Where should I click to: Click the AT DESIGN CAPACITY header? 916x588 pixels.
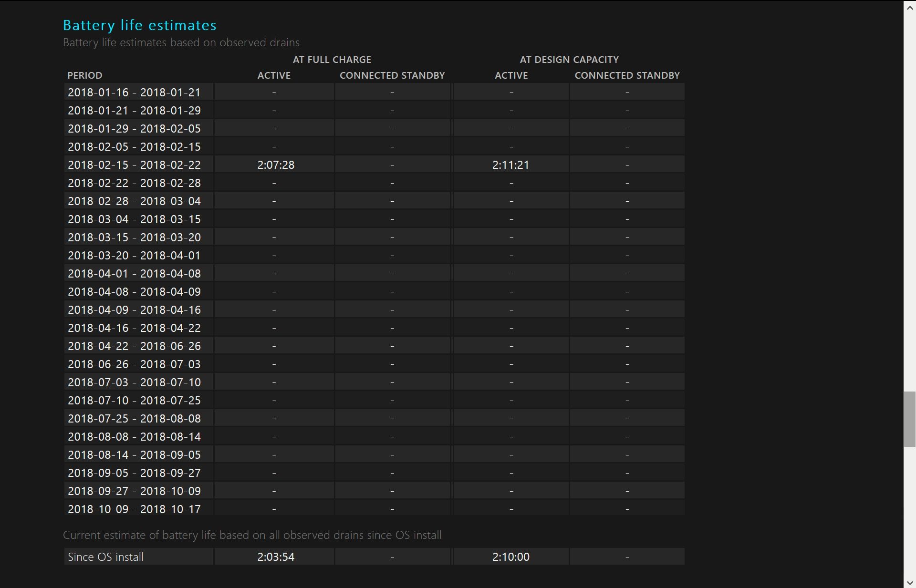(569, 60)
